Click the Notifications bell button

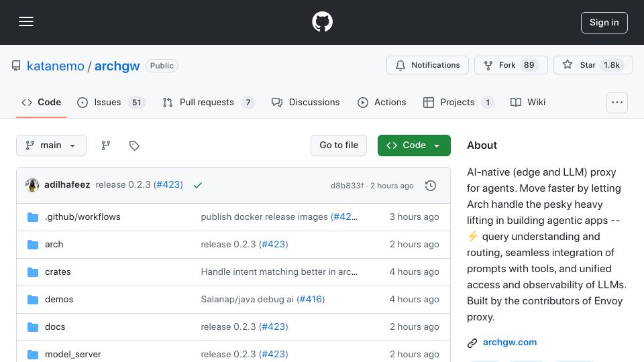click(x=427, y=65)
